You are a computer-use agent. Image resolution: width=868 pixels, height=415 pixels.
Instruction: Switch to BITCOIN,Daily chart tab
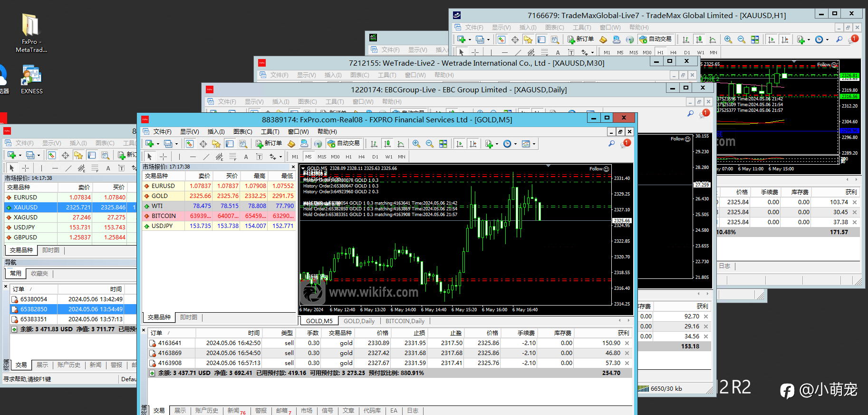click(x=405, y=321)
